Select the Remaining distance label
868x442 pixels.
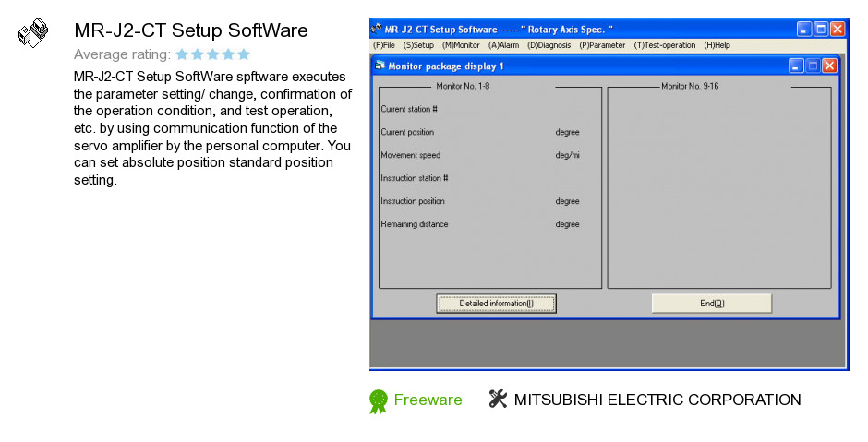(414, 224)
